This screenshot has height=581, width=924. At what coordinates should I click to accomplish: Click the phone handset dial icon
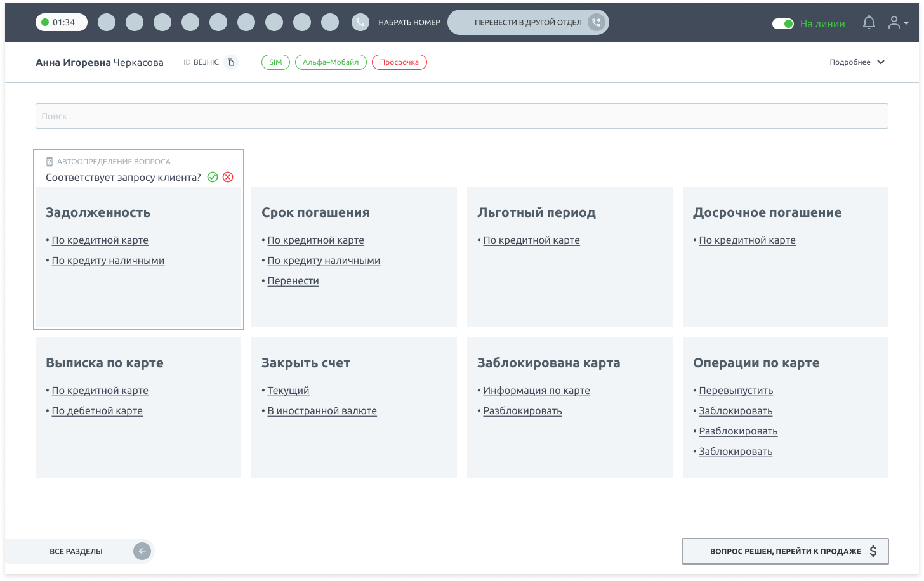360,22
